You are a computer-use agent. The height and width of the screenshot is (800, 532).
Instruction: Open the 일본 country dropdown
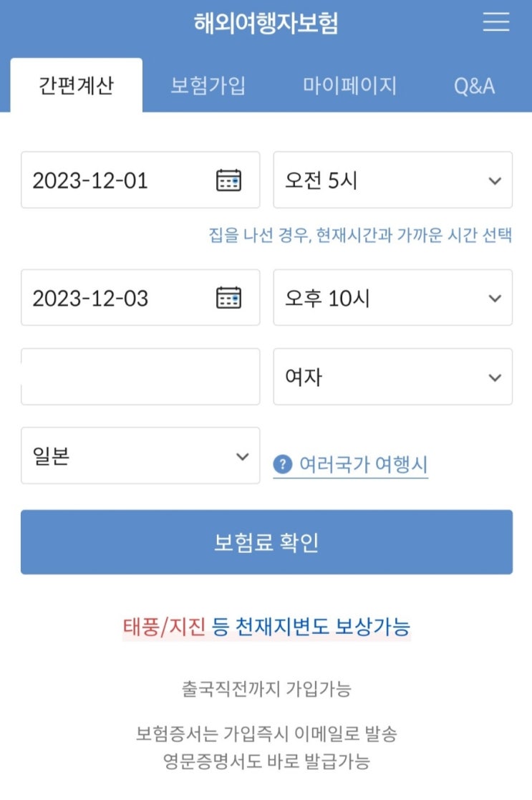[x=140, y=456]
